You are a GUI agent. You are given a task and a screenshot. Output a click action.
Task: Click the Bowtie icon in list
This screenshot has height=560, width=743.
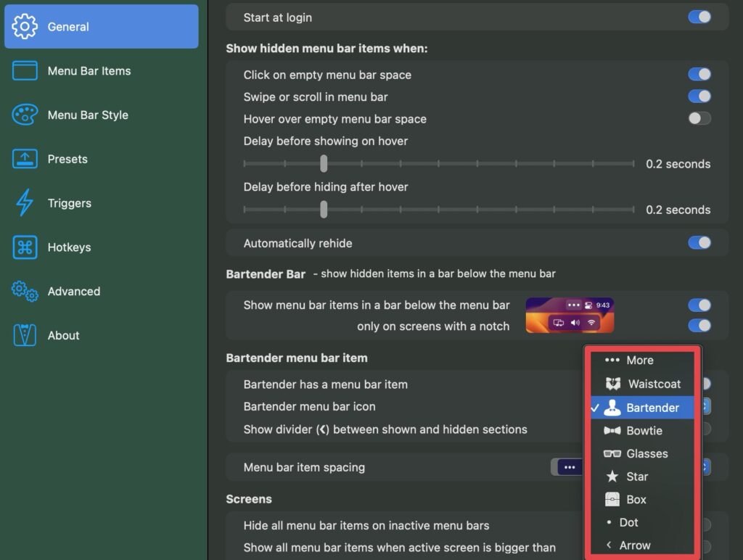coord(612,431)
